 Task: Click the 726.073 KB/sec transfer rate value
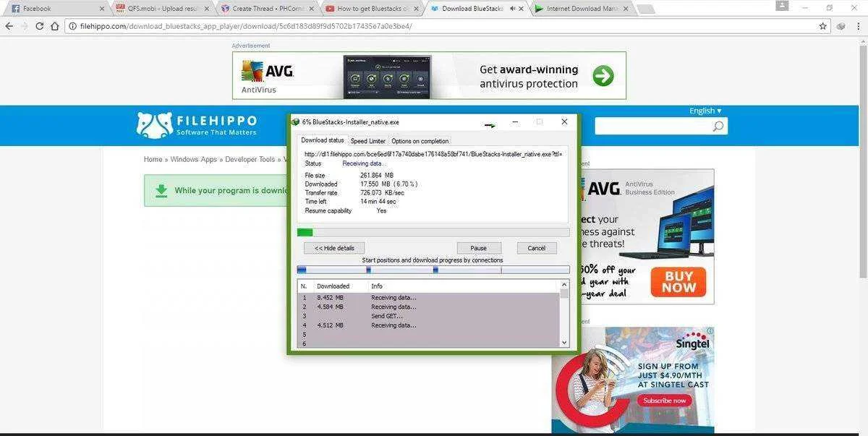382,193
